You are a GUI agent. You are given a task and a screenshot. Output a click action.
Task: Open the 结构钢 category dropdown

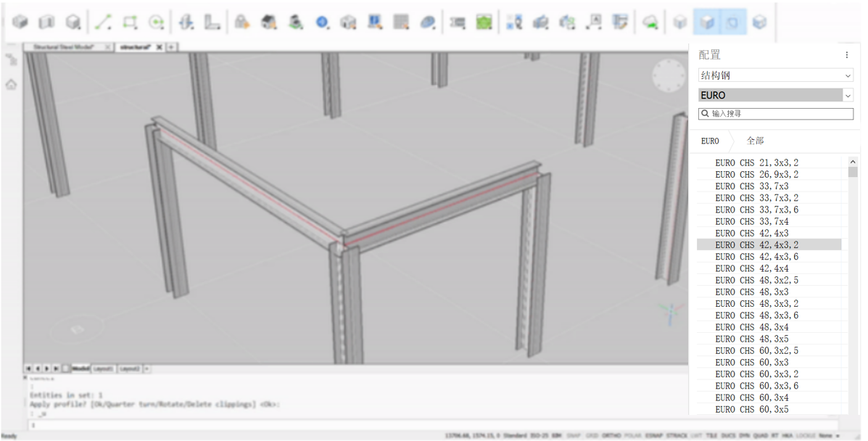tap(775, 75)
